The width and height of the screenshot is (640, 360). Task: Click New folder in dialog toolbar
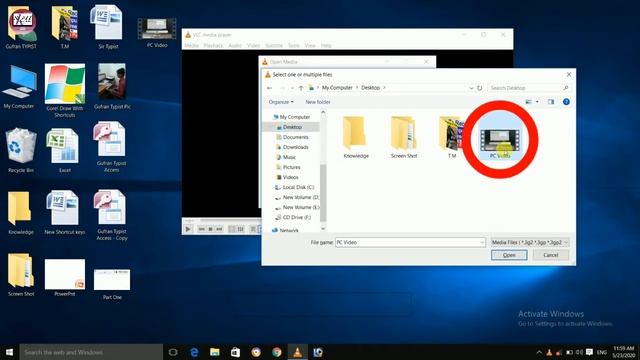click(318, 102)
